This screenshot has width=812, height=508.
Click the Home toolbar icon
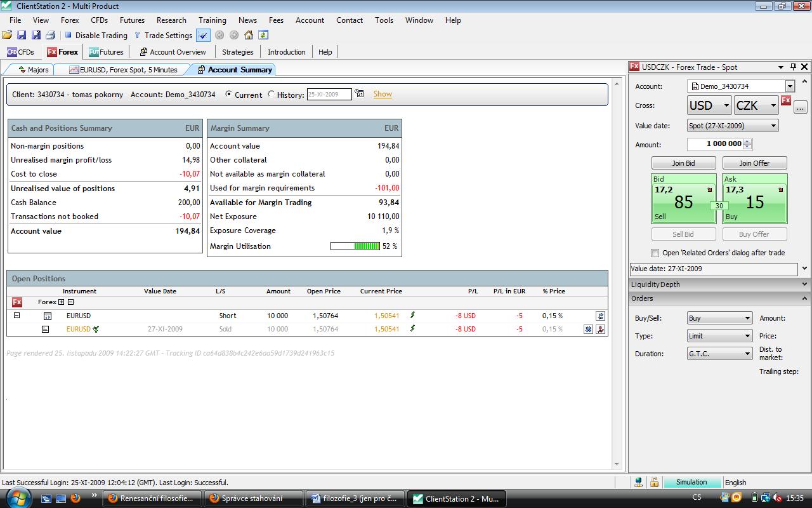[249, 35]
